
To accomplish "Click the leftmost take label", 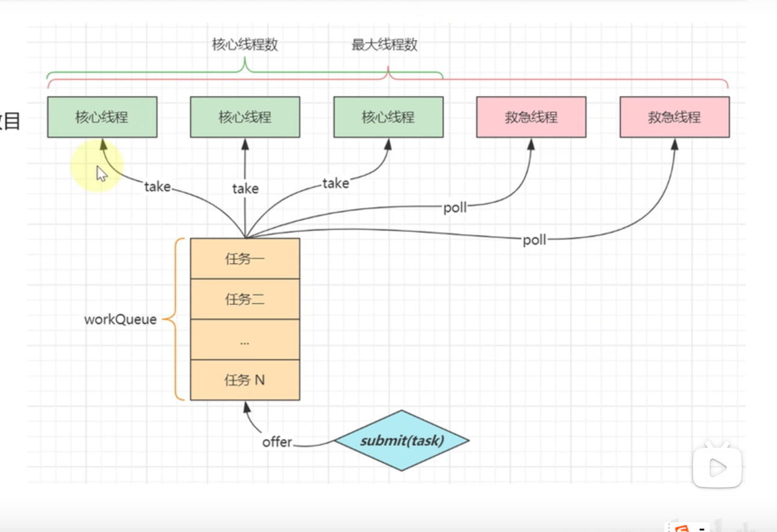I will (158, 187).
